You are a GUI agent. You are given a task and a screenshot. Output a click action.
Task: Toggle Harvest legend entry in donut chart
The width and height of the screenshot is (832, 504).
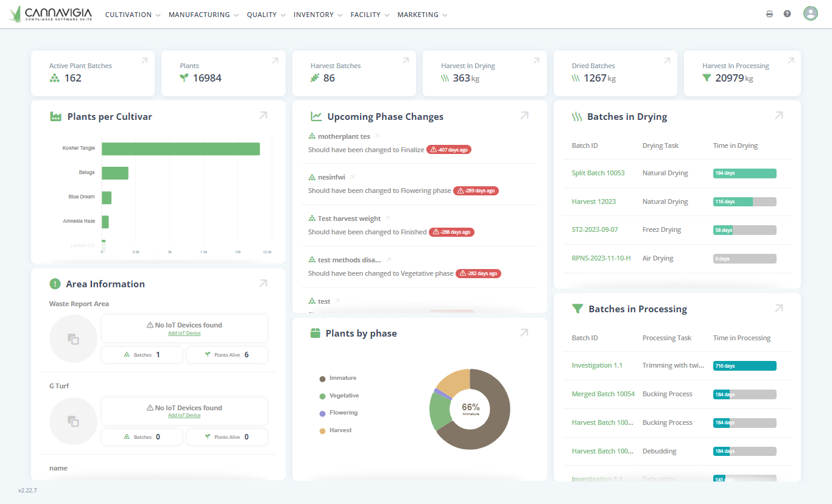point(340,430)
